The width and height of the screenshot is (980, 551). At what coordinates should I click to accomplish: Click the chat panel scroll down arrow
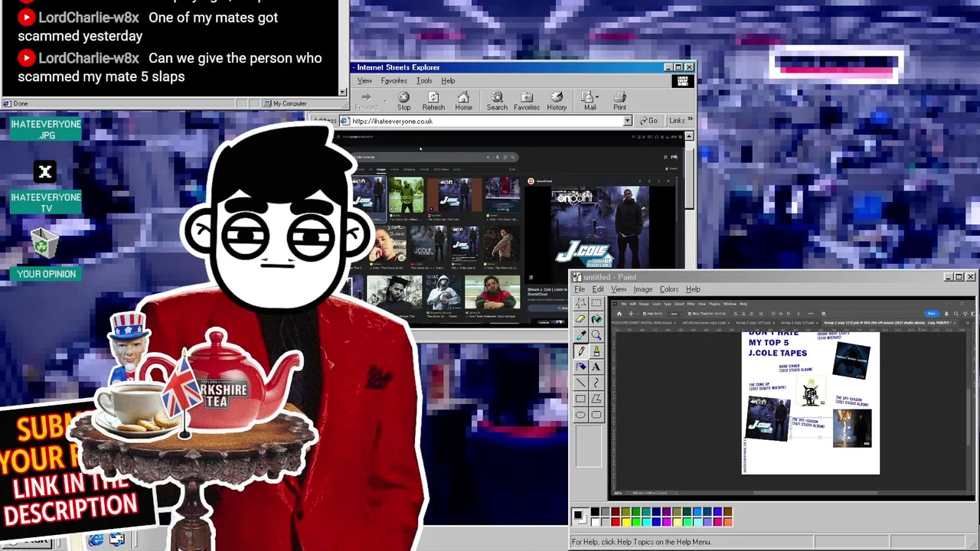[343, 91]
